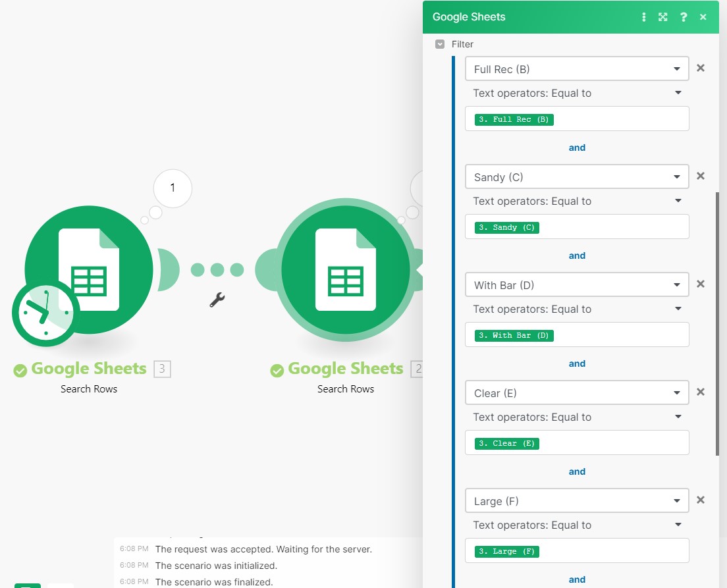Click the value field with 3. With Bar (D)
Image resolution: width=727 pixels, height=588 pixels.
[x=577, y=334]
